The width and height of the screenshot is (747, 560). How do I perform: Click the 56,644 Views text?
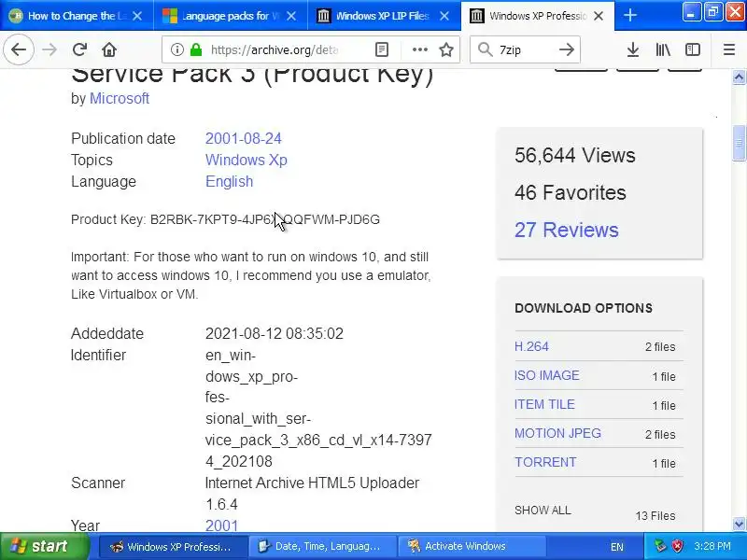pos(575,155)
